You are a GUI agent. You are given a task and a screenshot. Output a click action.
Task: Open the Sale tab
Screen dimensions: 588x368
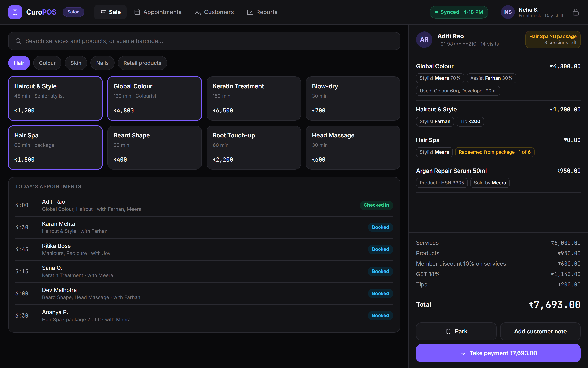(110, 12)
